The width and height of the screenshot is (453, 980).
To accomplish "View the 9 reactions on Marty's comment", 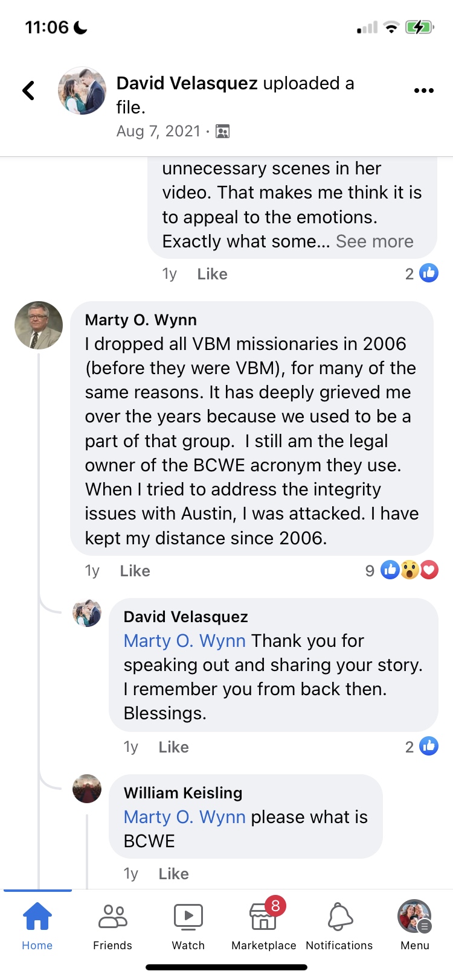I will coord(402,570).
